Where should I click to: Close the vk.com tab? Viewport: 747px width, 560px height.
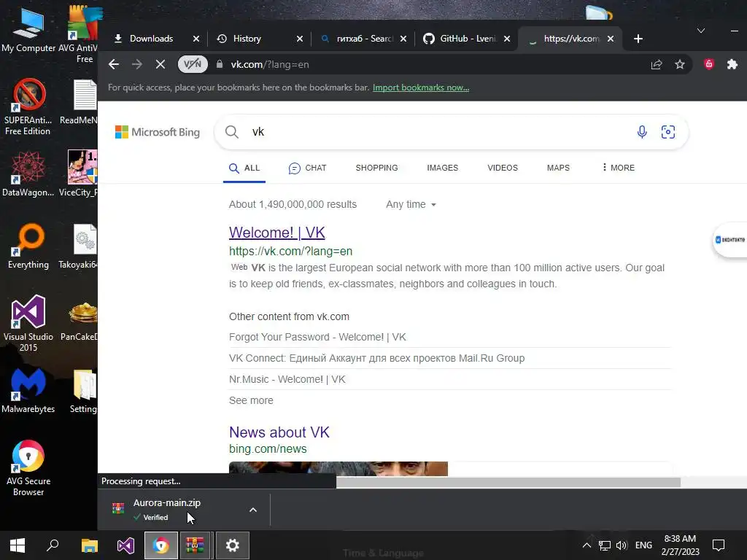[611, 39]
